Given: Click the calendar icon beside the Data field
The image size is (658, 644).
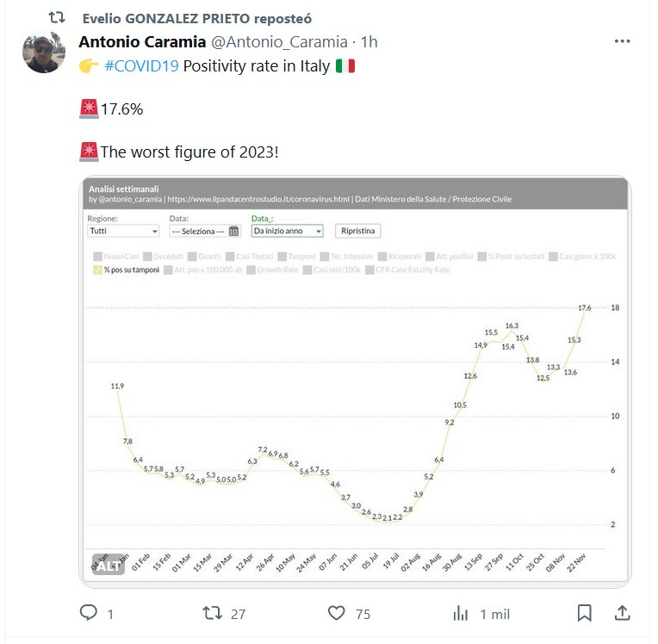Looking at the screenshot, I should [x=233, y=231].
